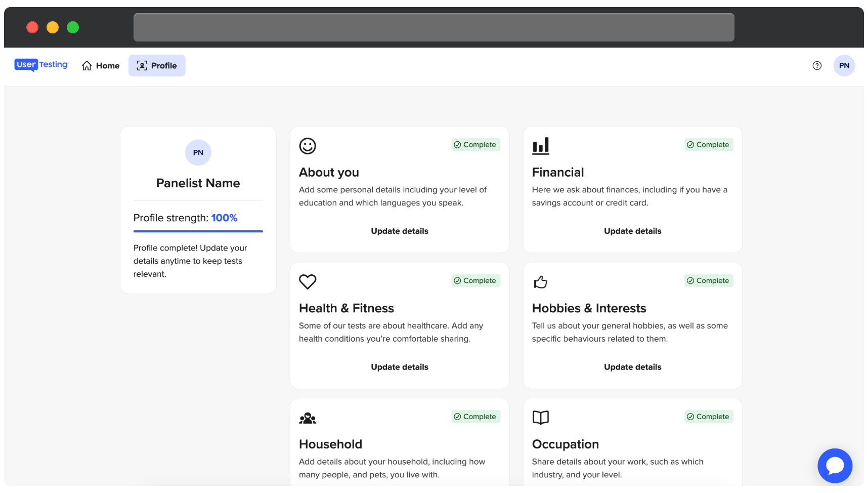The width and height of the screenshot is (868, 493).
Task: Click the About you card title
Action: click(x=329, y=173)
